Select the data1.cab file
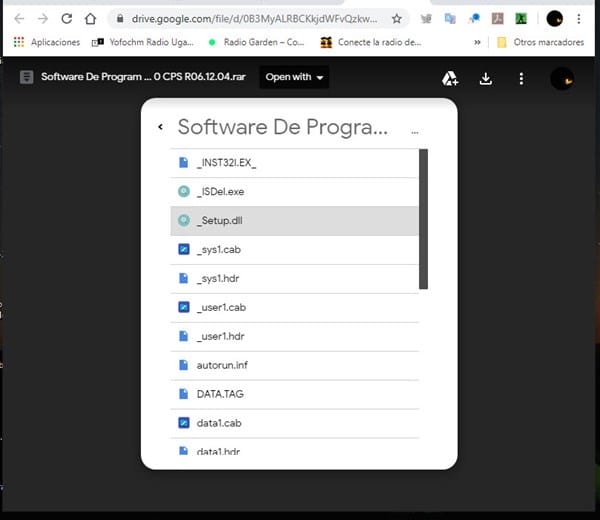Screen dimensions: 600x520 (294, 423)
